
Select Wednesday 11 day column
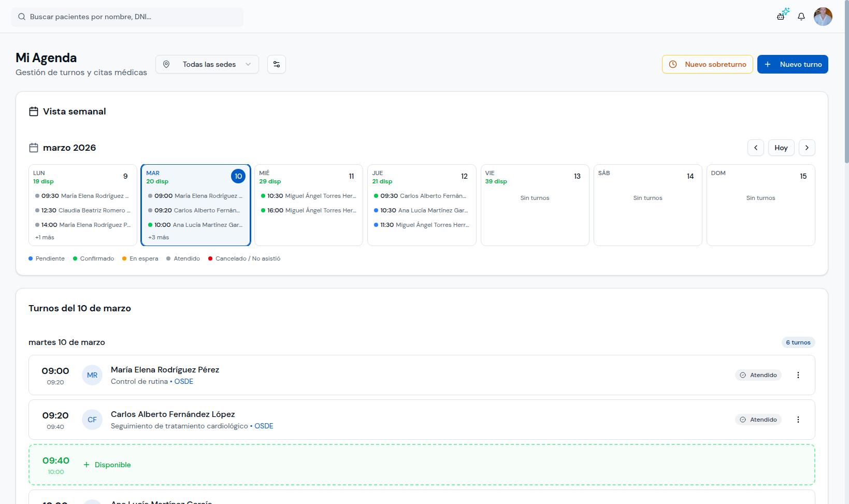click(309, 205)
